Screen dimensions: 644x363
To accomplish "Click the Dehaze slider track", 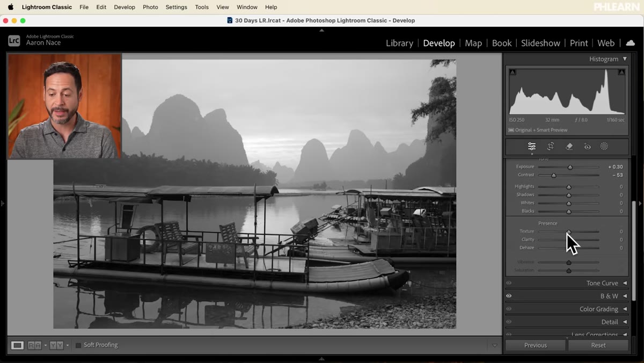I will point(568,248).
